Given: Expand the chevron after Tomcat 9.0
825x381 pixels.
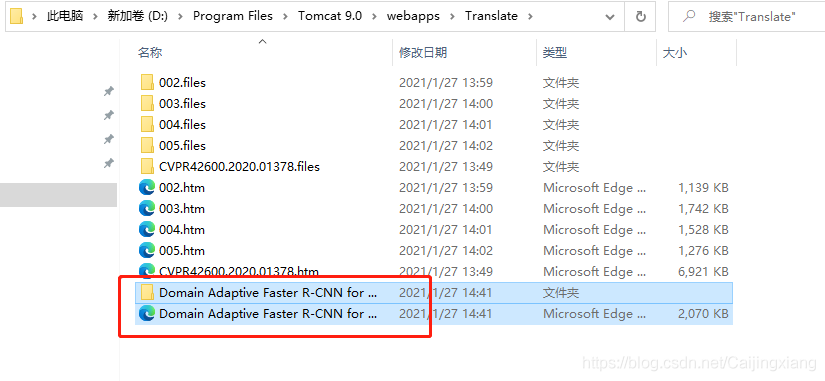Looking at the screenshot, I should pos(374,16).
